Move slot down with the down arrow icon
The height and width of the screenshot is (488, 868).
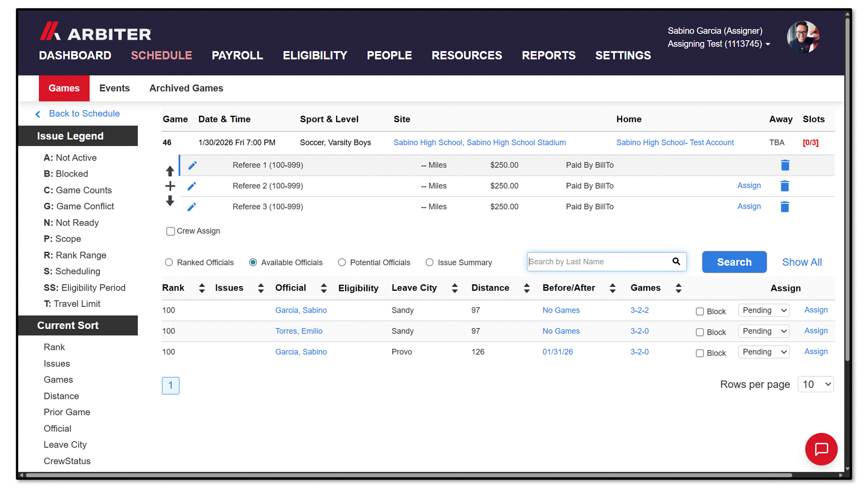click(x=170, y=201)
